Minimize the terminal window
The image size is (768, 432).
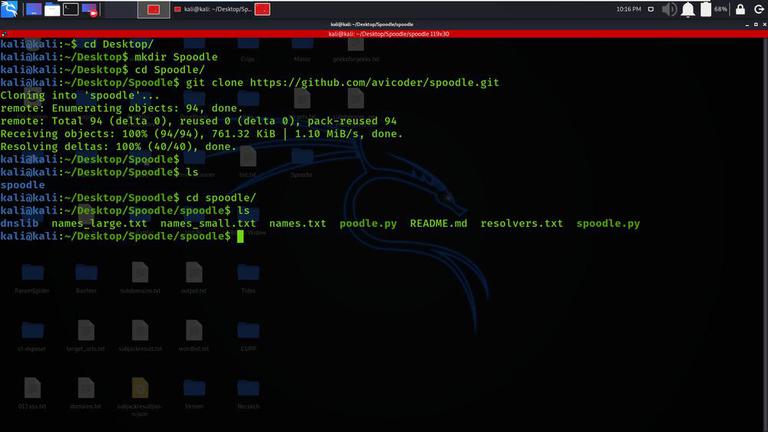[747, 24]
